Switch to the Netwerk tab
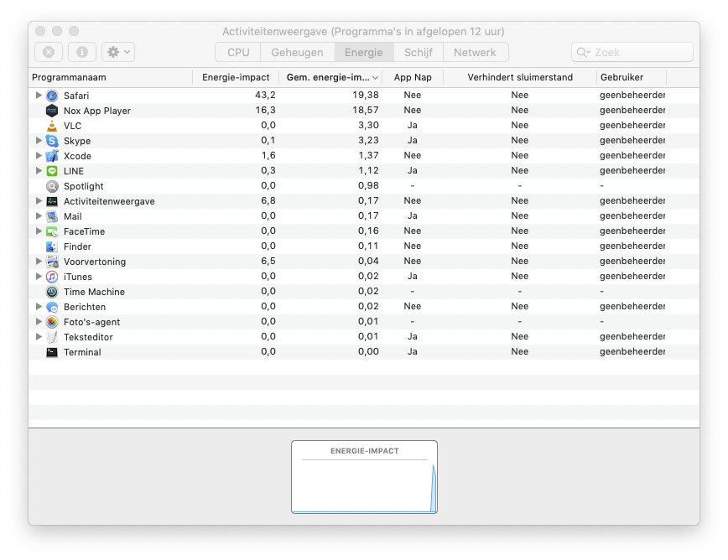The width and height of the screenshot is (728, 560). 475,53
